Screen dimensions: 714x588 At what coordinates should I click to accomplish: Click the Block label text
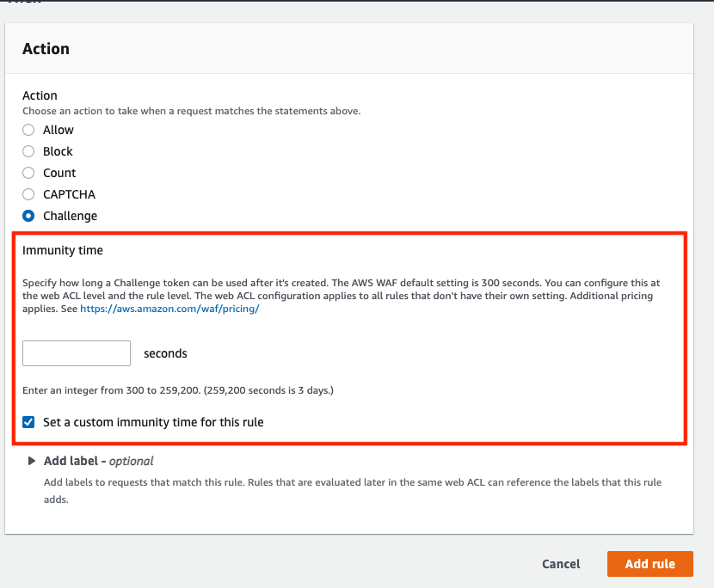pos(58,151)
